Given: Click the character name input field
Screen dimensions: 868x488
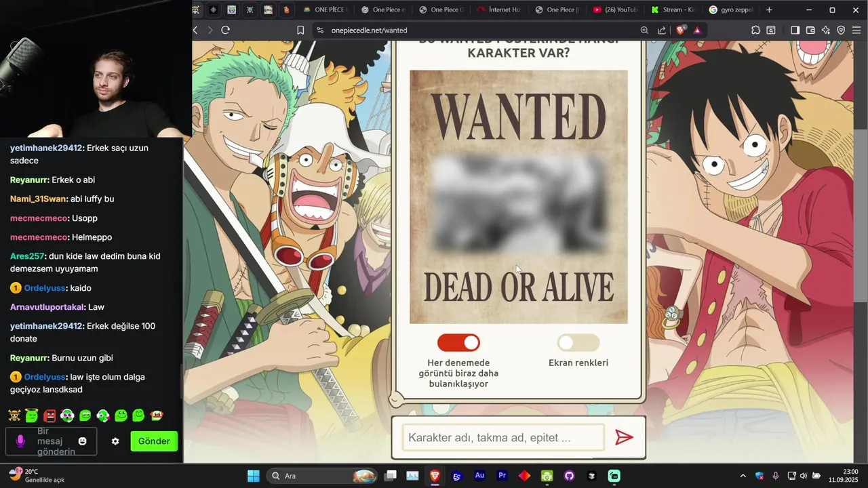Looking at the screenshot, I should coord(502,438).
